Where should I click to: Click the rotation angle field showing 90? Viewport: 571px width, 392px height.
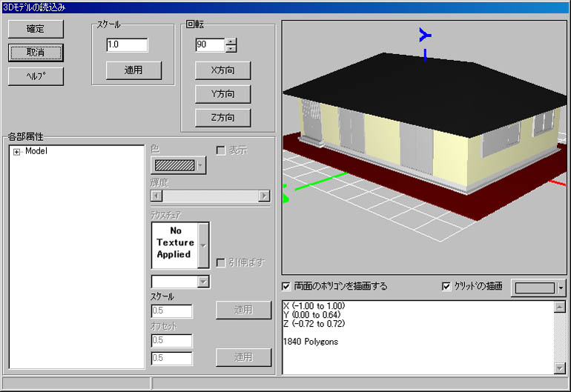(x=210, y=44)
